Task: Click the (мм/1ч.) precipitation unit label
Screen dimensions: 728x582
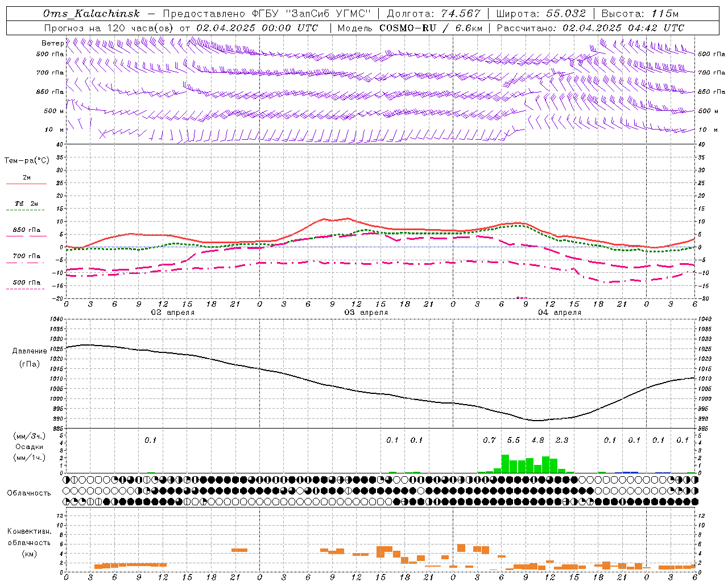Action: (x=29, y=458)
